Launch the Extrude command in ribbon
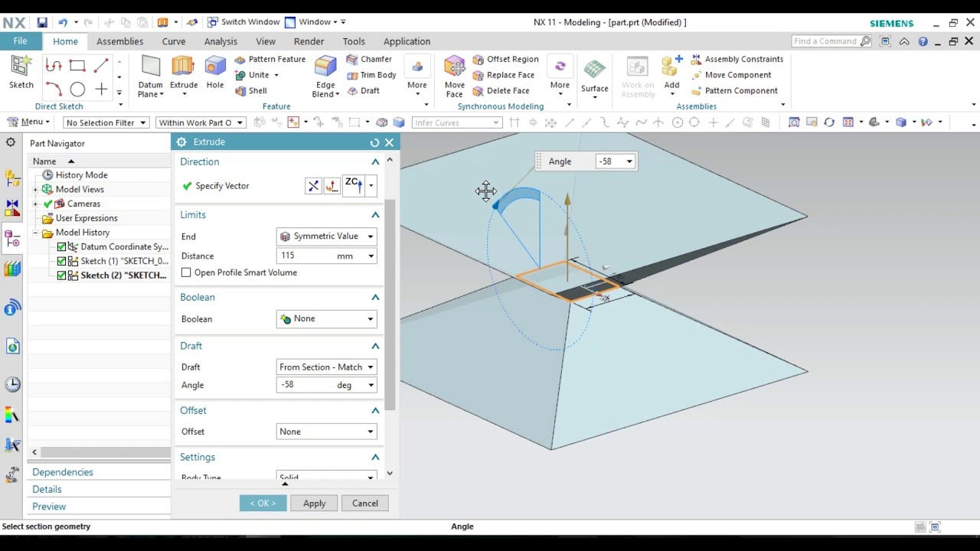 183,73
